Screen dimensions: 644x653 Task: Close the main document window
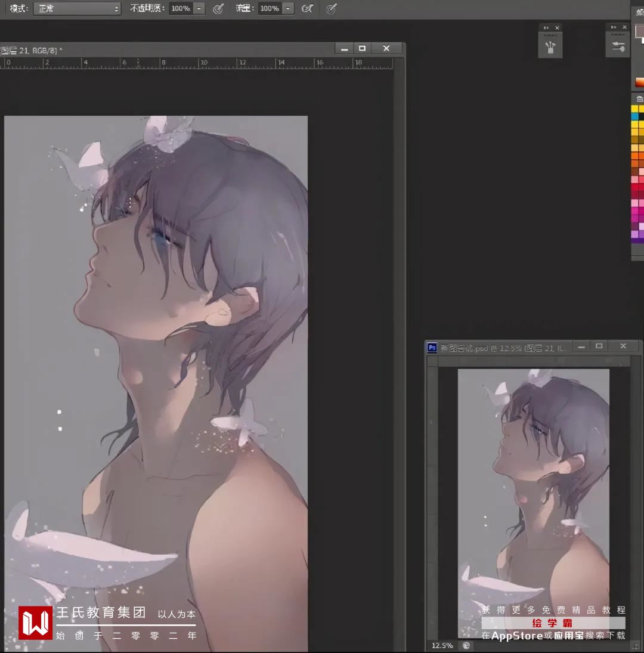coord(386,49)
